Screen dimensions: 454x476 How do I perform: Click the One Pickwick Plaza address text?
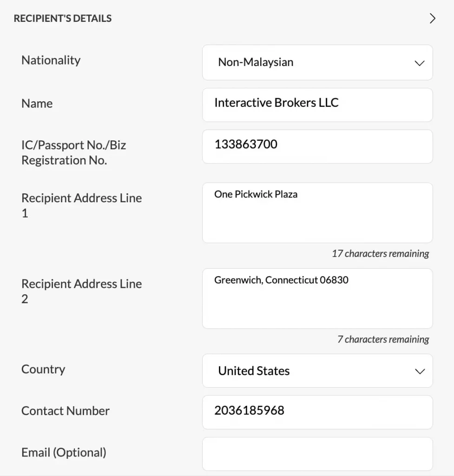pos(256,194)
